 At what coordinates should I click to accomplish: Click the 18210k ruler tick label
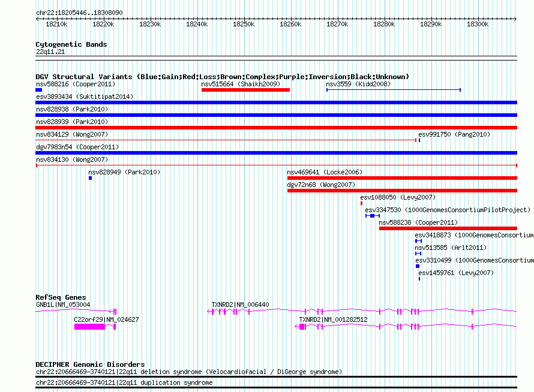(x=56, y=24)
